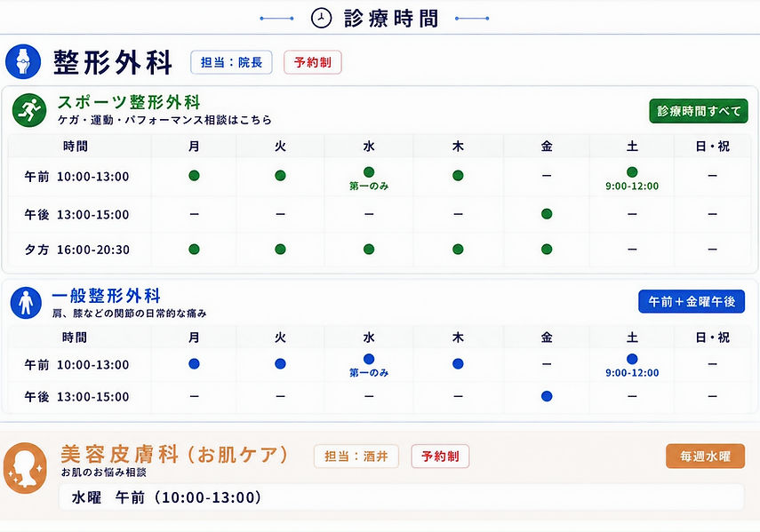Click green Wednesday morning dot in sports table
The width and height of the screenshot is (760, 532).
pyautogui.click(x=369, y=171)
